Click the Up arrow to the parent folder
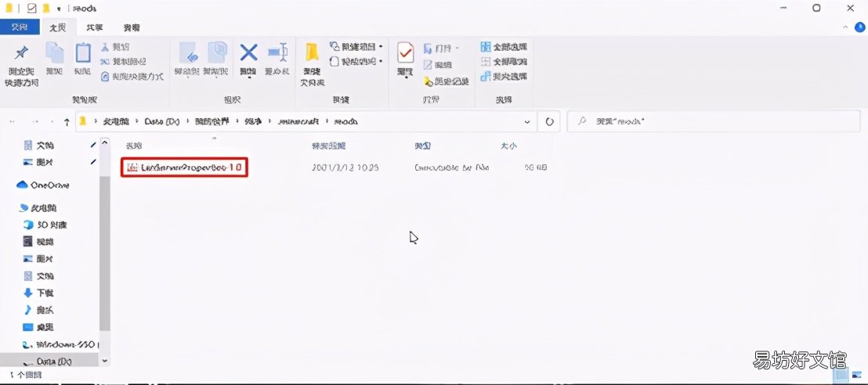The width and height of the screenshot is (868, 385). pyautogui.click(x=67, y=122)
